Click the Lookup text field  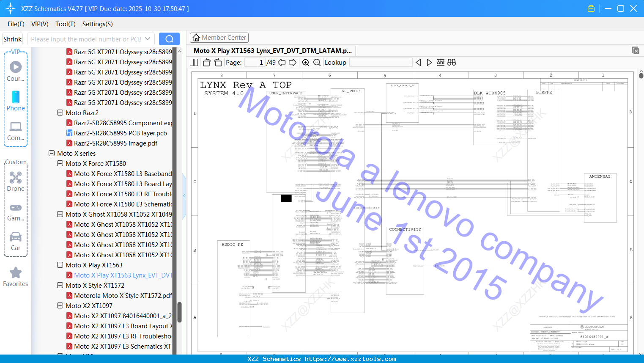(381, 62)
